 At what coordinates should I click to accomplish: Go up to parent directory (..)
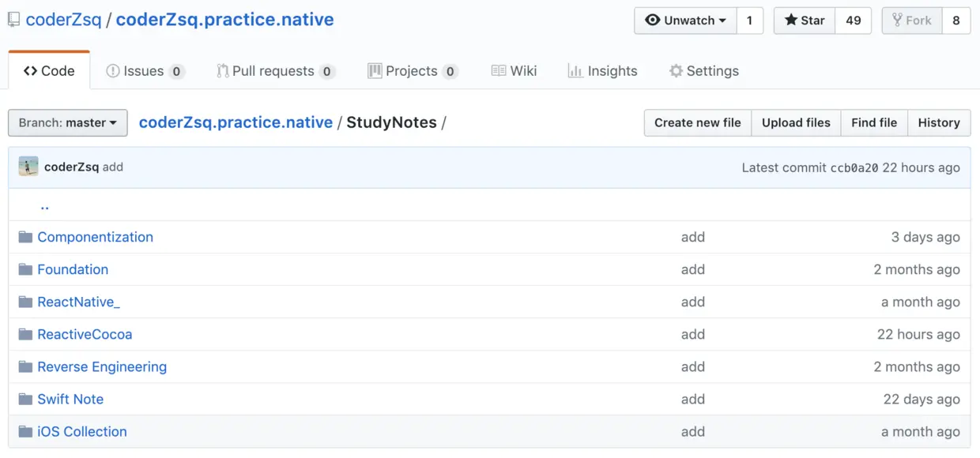click(44, 205)
